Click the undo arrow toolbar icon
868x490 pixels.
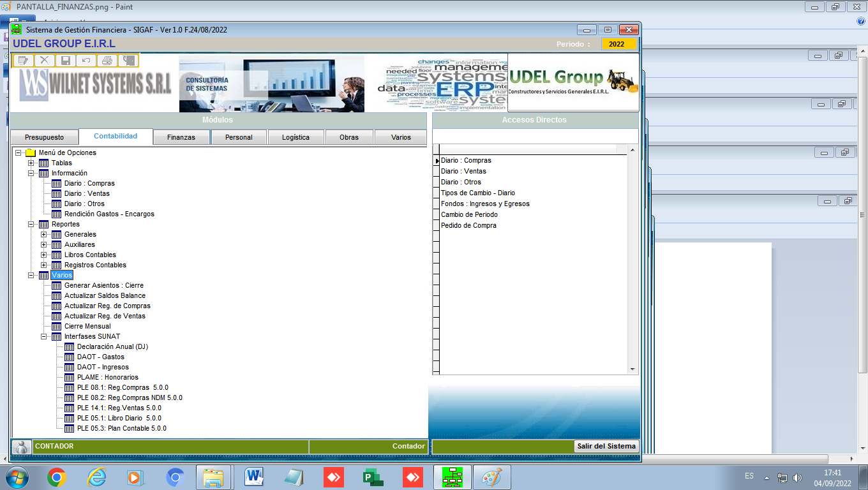coord(86,61)
